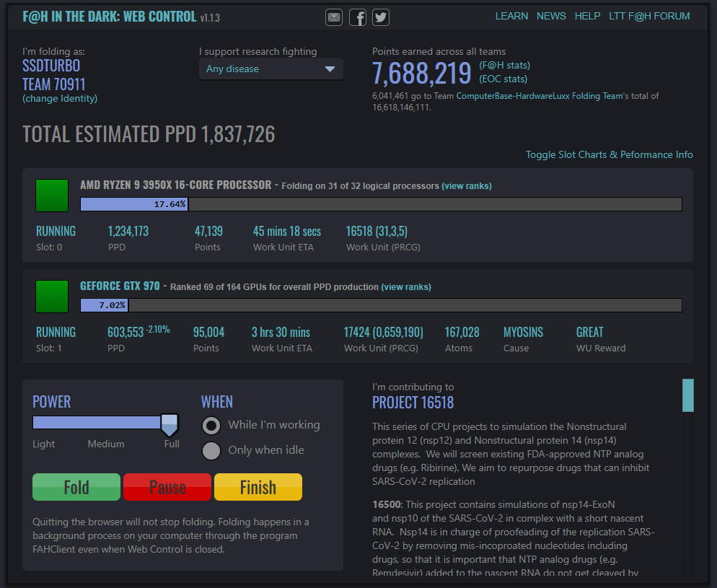
Task: Click the SSDTURBO username text
Action: click(x=51, y=66)
